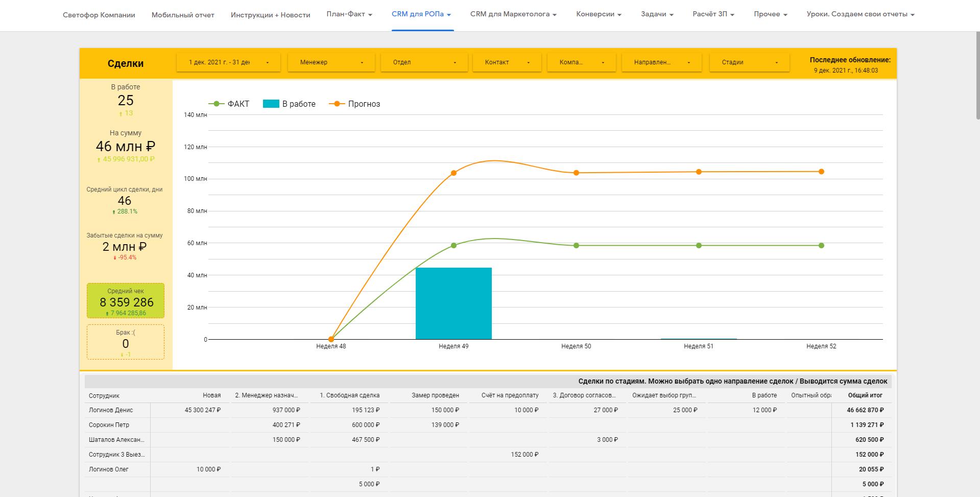Click the ФАКТ data point at Неделя 50
The width and height of the screenshot is (980, 497).
tap(576, 246)
